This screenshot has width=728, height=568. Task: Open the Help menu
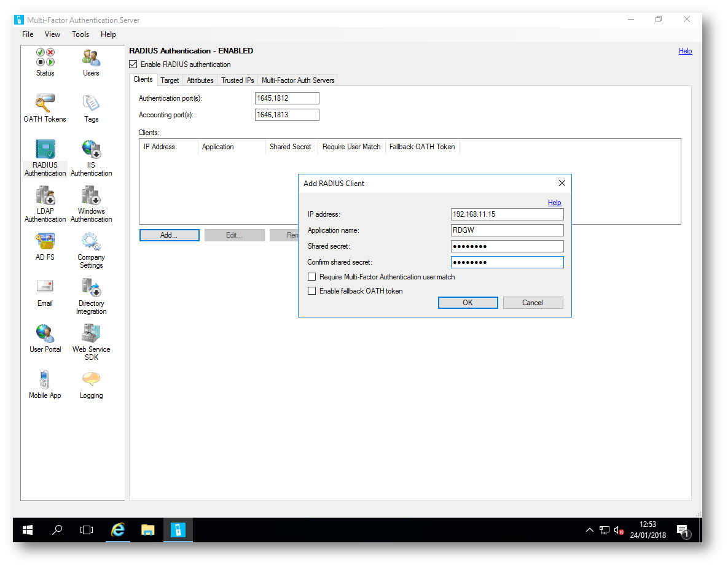[108, 34]
